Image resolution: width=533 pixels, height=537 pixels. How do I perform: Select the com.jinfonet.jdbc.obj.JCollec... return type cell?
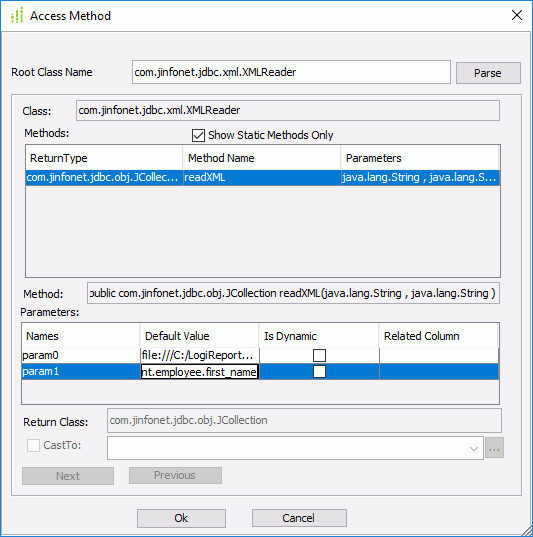(x=104, y=177)
